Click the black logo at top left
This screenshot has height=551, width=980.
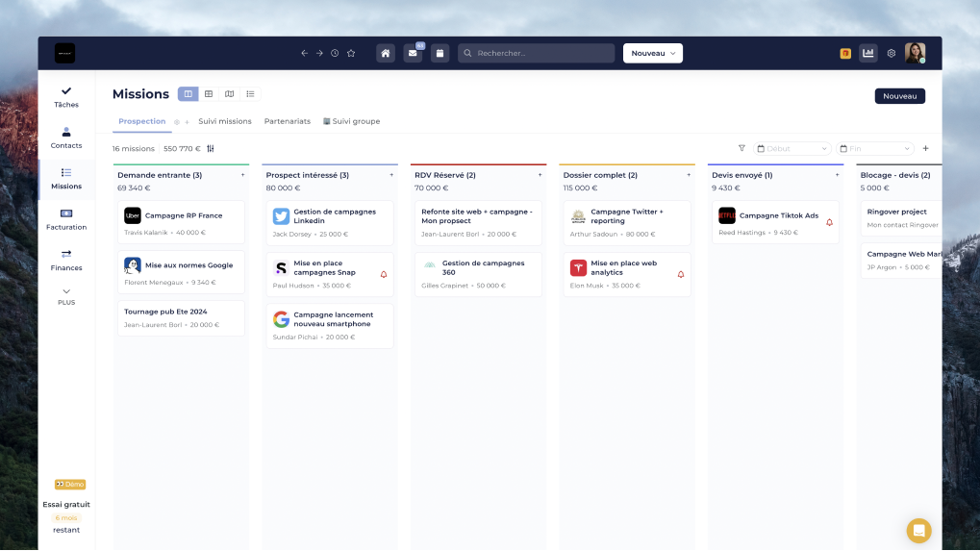65,53
